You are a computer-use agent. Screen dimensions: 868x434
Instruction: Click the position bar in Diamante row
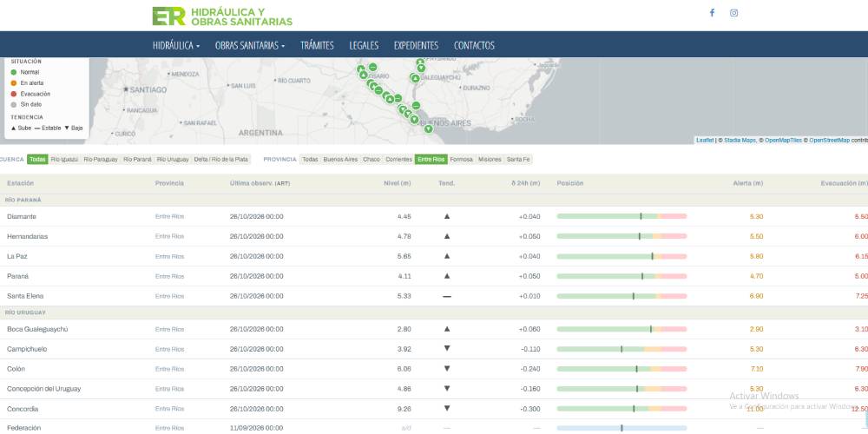[x=621, y=216]
